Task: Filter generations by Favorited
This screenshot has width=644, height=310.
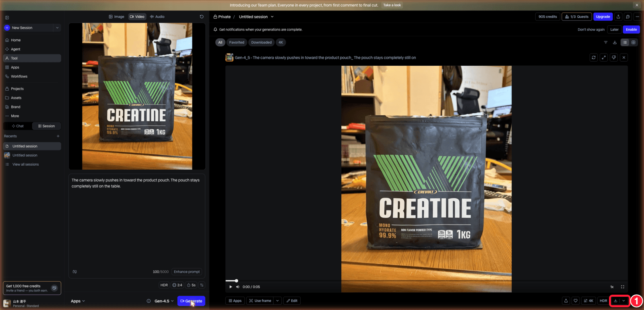Action: pos(237,42)
